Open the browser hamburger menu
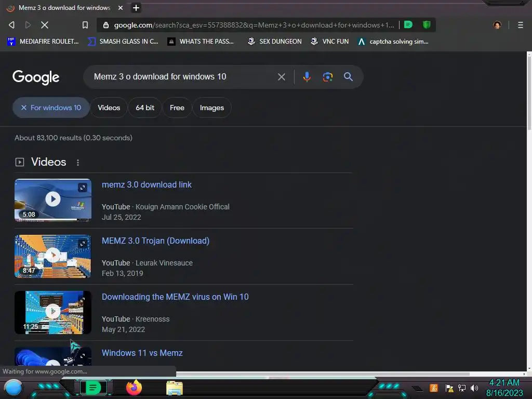Image resolution: width=532 pixels, height=399 pixels. [521, 25]
